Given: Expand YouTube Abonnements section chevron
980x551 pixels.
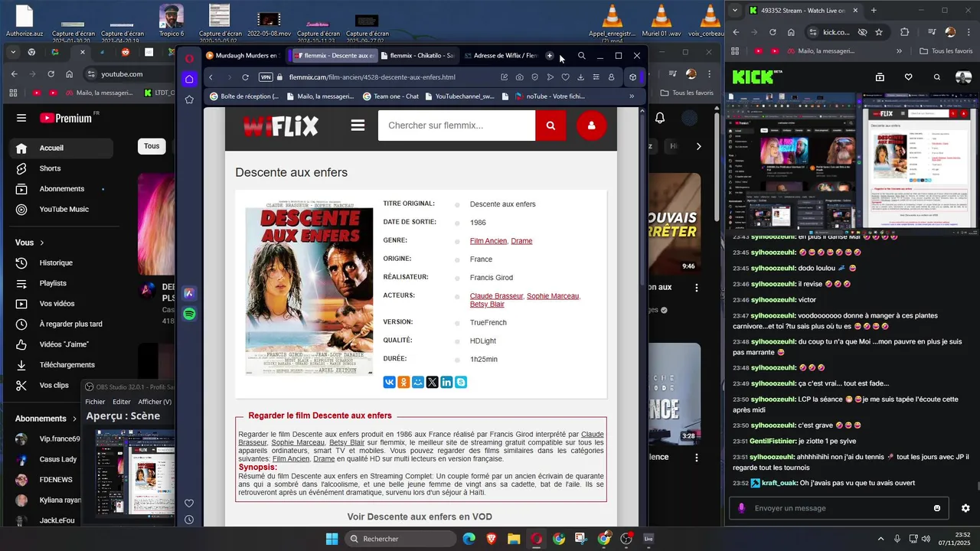Looking at the screenshot, I should pyautogui.click(x=74, y=419).
